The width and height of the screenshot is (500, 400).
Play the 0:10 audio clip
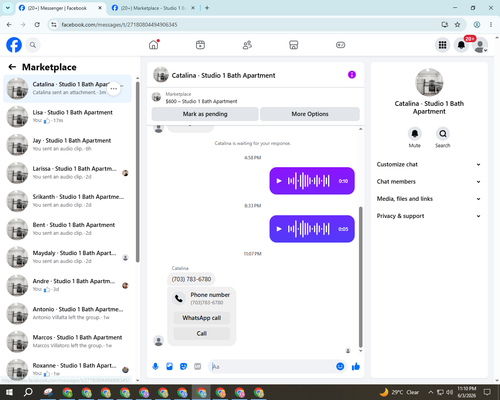click(x=279, y=181)
